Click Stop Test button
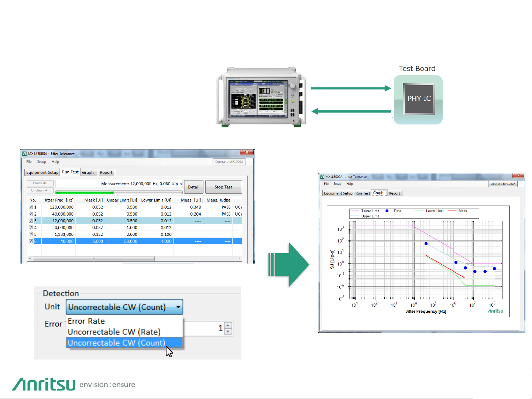 coord(223,187)
